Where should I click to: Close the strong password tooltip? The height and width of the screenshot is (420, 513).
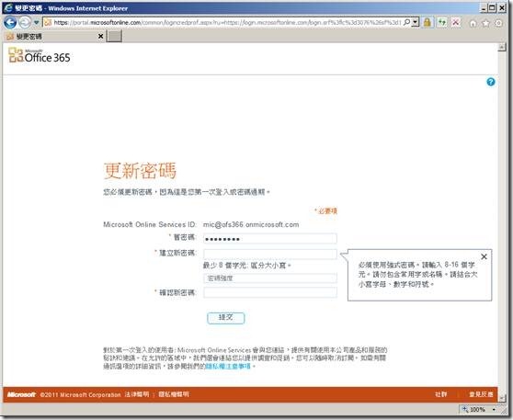click(484, 256)
